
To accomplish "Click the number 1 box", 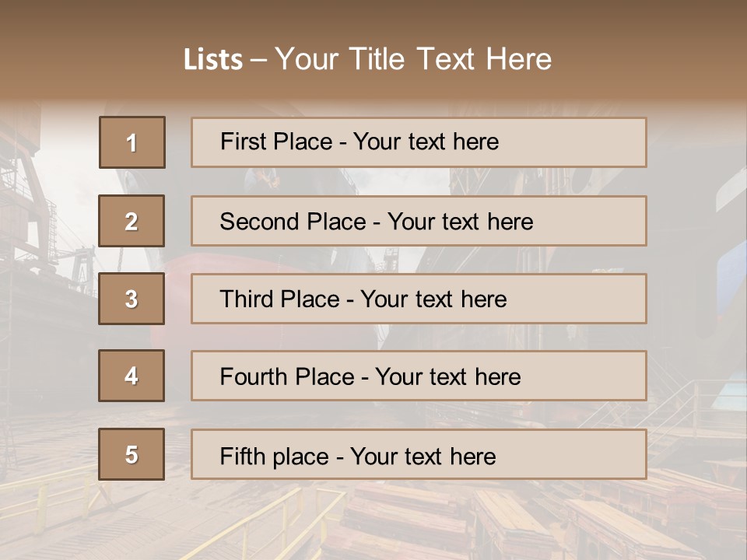I will pos(132,142).
